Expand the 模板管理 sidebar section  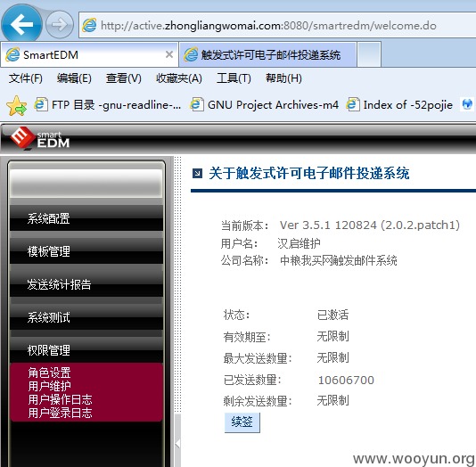pyautogui.click(x=86, y=251)
